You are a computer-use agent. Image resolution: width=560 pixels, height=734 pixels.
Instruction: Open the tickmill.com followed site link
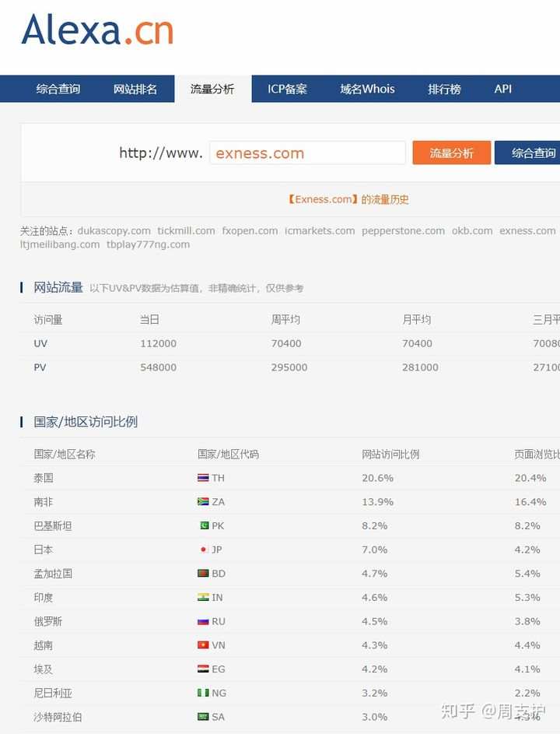point(186,230)
